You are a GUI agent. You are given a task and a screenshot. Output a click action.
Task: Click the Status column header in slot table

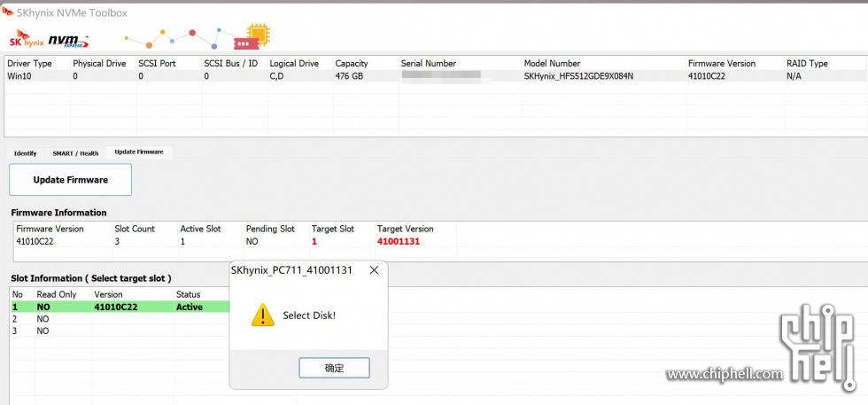188,294
